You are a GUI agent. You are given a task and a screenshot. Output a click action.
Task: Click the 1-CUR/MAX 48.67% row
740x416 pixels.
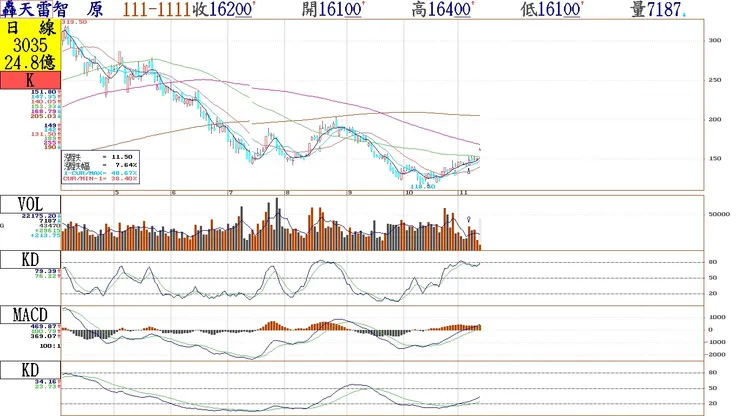(x=101, y=173)
